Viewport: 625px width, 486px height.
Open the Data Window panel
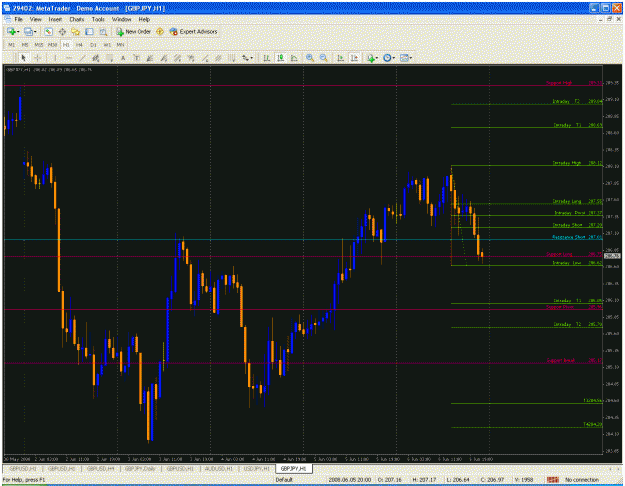point(62,31)
